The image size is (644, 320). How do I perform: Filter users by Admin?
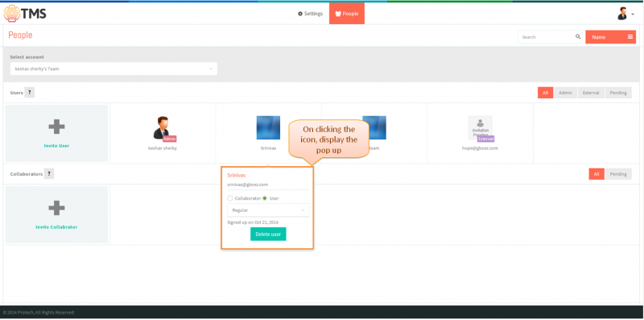565,93
